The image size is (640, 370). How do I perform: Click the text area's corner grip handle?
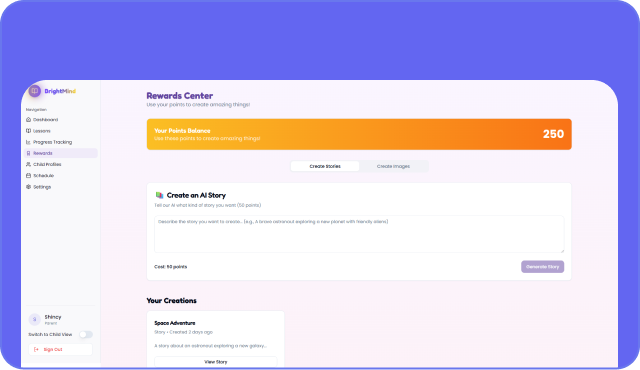coord(562,250)
